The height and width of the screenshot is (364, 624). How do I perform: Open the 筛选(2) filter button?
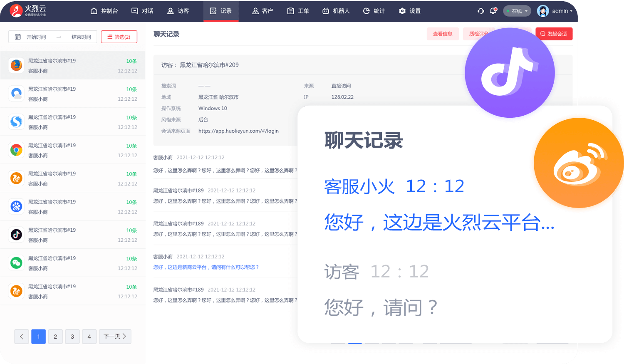pos(119,37)
